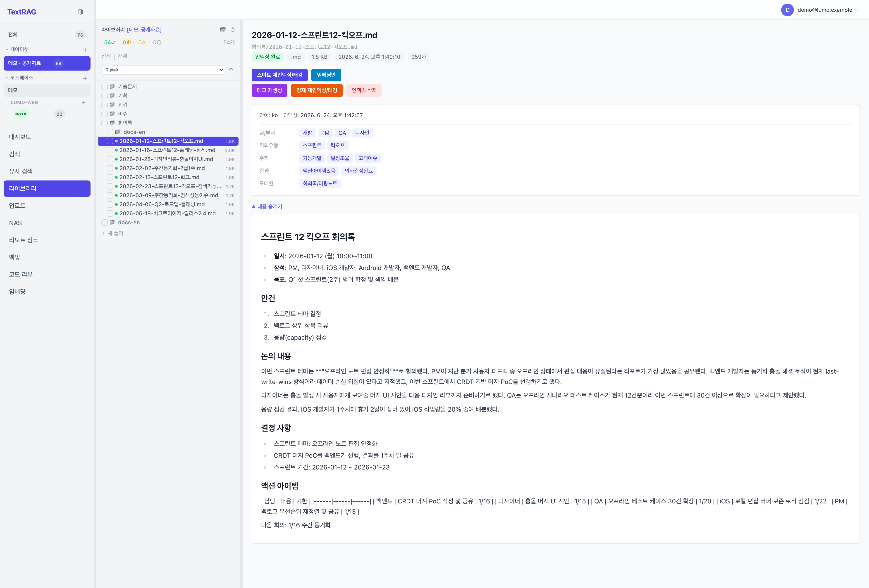Click the 전체 76 entry in sidebar
The height and width of the screenshot is (588, 869).
point(47,35)
